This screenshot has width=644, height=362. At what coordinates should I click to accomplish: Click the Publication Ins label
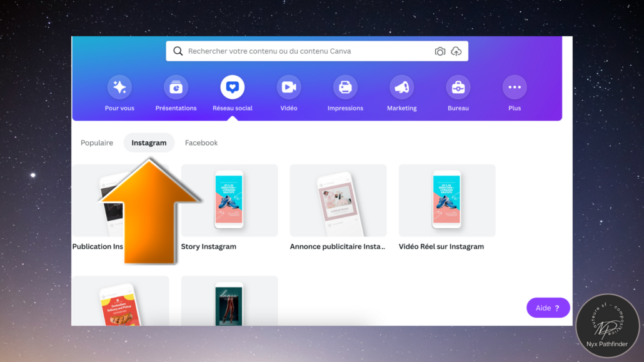[x=98, y=246]
